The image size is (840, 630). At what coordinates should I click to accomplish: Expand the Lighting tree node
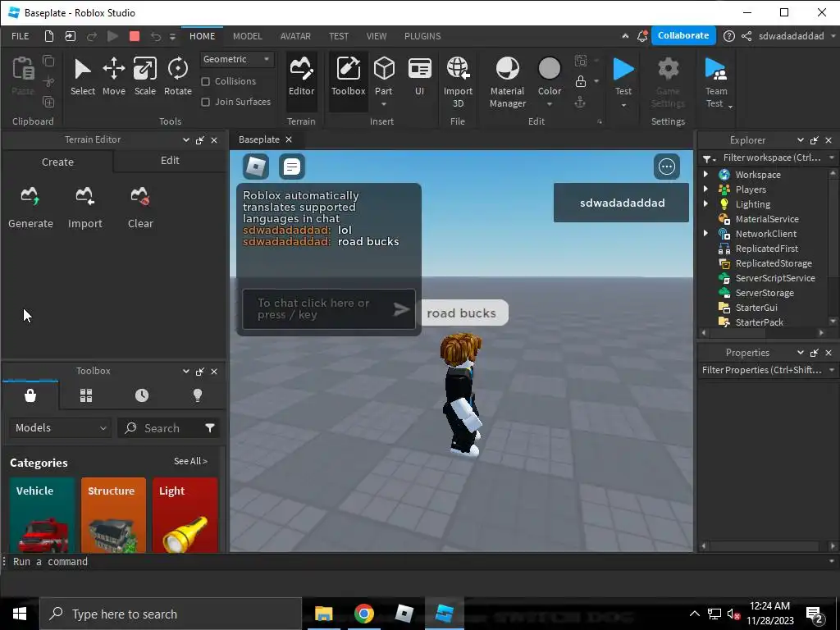pyautogui.click(x=705, y=203)
